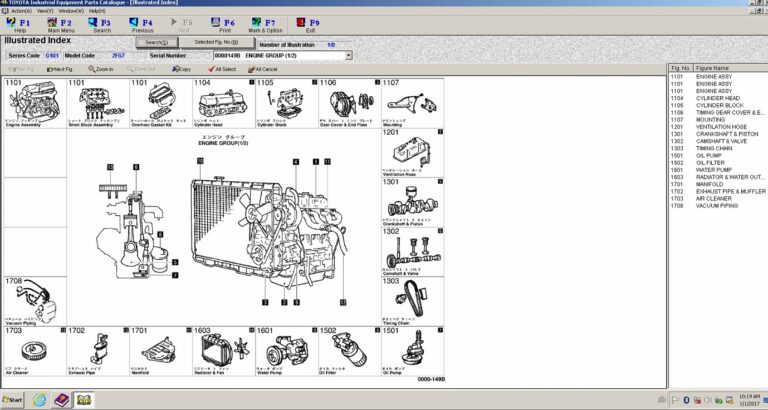Zoom in on the illustration
This screenshot has height=410, width=768.
tap(101, 69)
